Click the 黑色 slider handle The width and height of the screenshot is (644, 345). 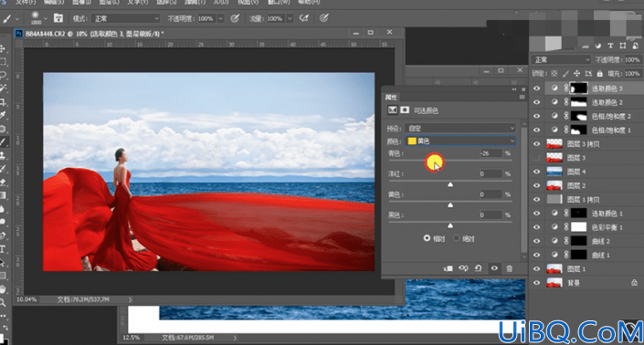(450, 225)
